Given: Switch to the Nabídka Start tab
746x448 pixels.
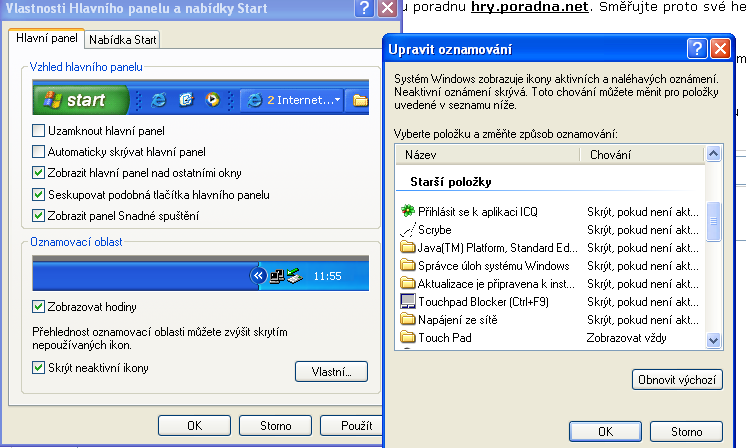Looking at the screenshot, I should coord(122,39).
